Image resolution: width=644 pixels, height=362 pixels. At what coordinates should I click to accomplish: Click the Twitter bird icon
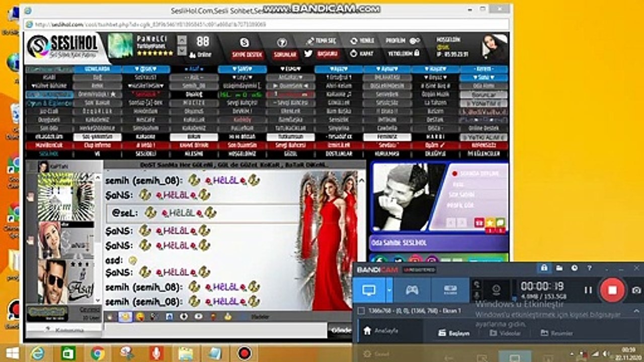coord(308,53)
